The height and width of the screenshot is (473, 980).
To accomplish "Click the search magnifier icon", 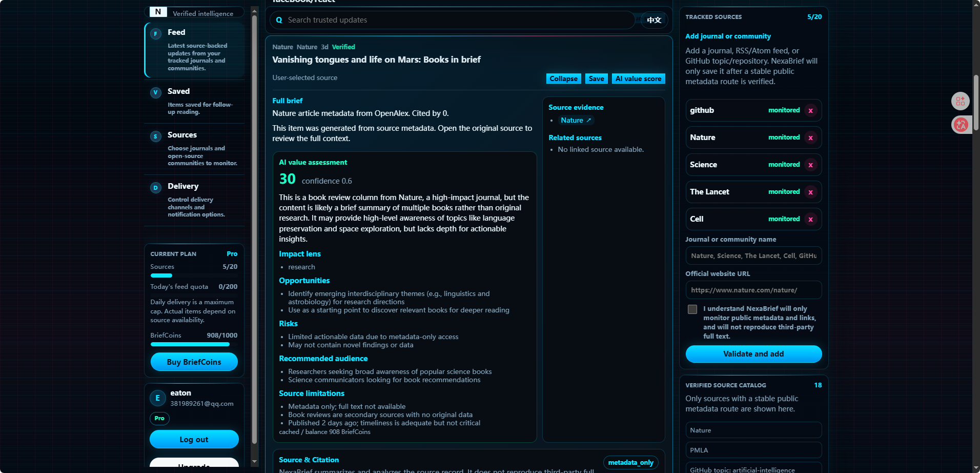I will point(279,20).
